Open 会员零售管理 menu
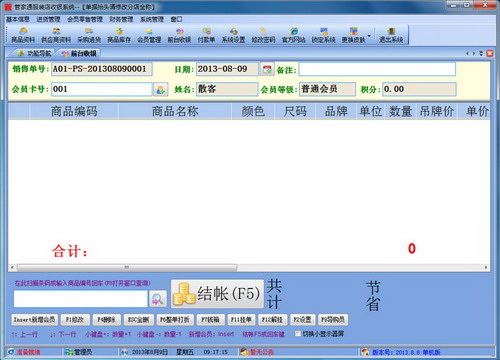This screenshot has width=500, height=360. click(85, 19)
